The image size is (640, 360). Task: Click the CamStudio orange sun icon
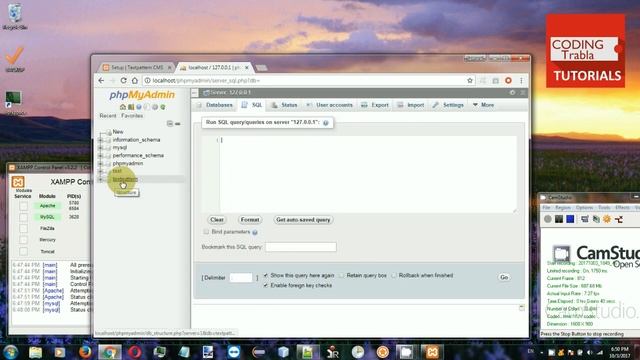click(607, 219)
